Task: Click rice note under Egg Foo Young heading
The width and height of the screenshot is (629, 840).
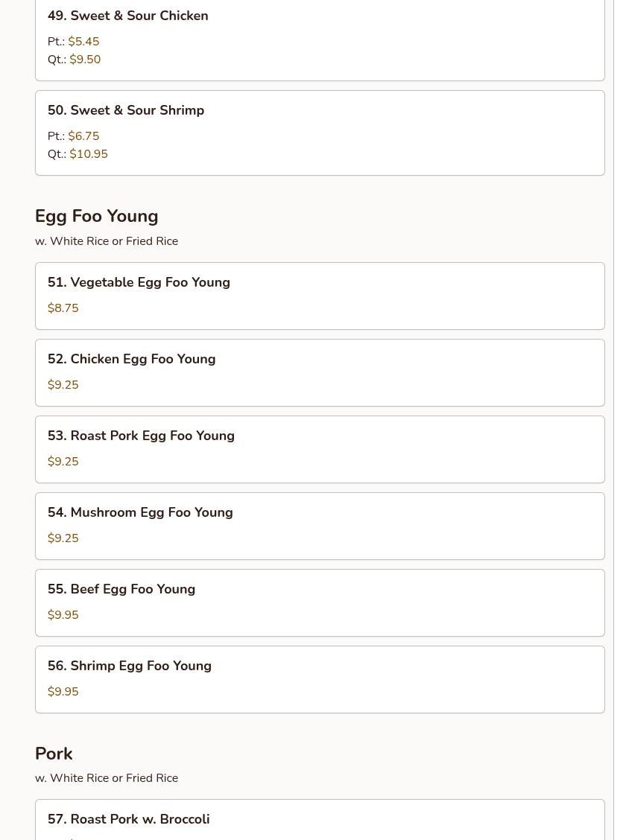Action: [x=107, y=241]
